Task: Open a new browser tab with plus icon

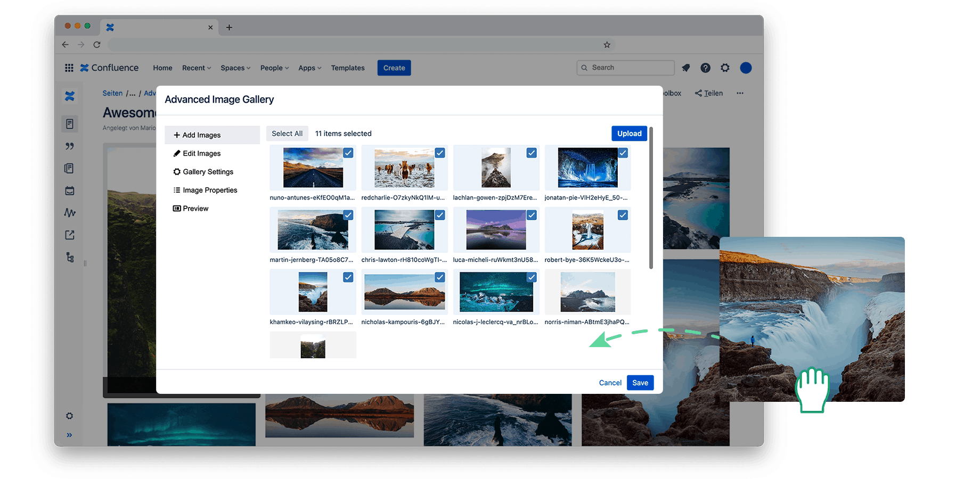Action: 229,27
